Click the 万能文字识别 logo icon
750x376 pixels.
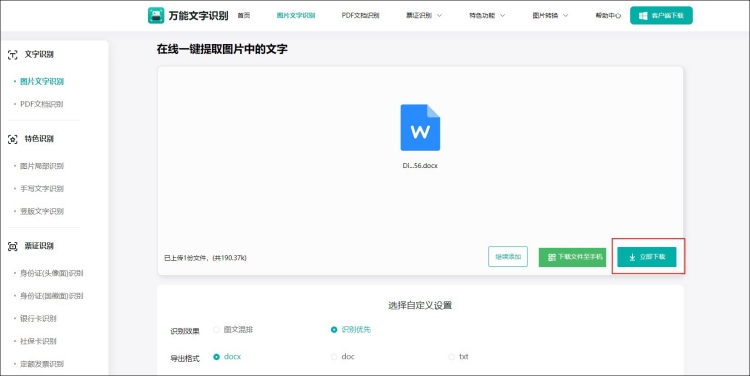[156, 15]
